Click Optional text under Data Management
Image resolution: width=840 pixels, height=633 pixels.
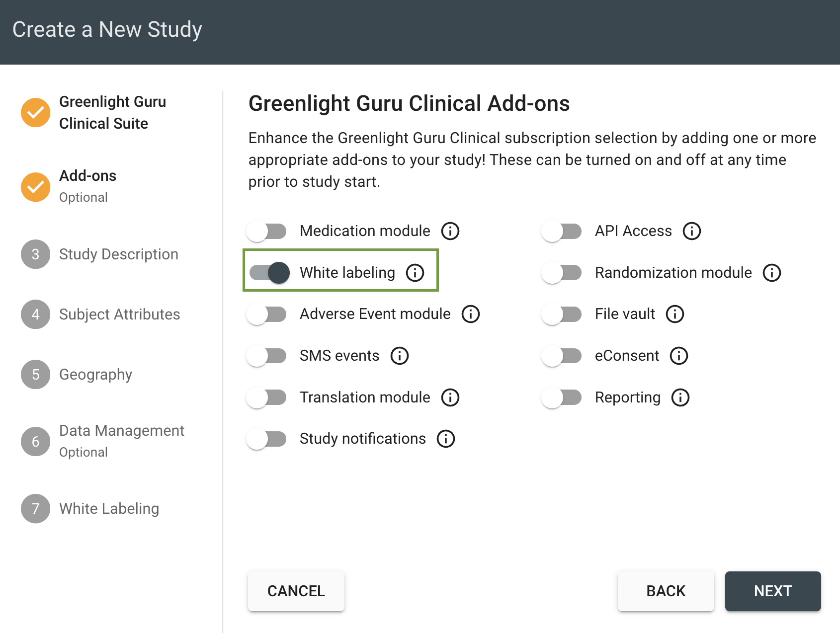pyautogui.click(x=84, y=453)
